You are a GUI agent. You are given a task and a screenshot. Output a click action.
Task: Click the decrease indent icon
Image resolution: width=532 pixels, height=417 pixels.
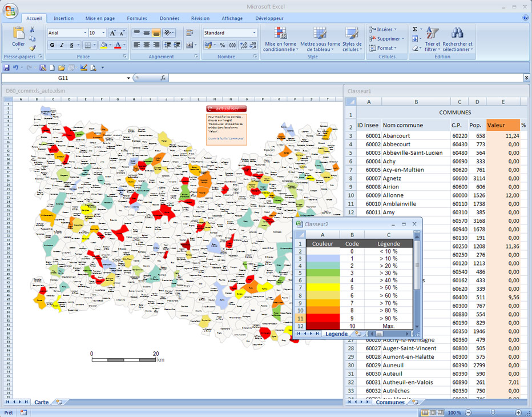[x=167, y=45]
